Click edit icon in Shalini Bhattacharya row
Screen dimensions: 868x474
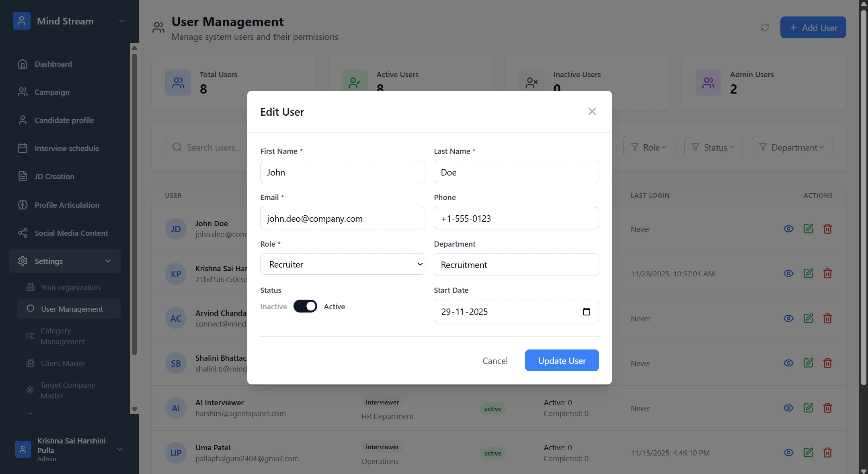tap(808, 363)
